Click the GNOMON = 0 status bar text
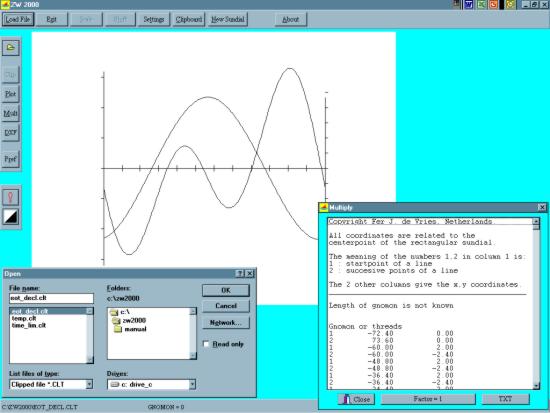 pos(166,407)
